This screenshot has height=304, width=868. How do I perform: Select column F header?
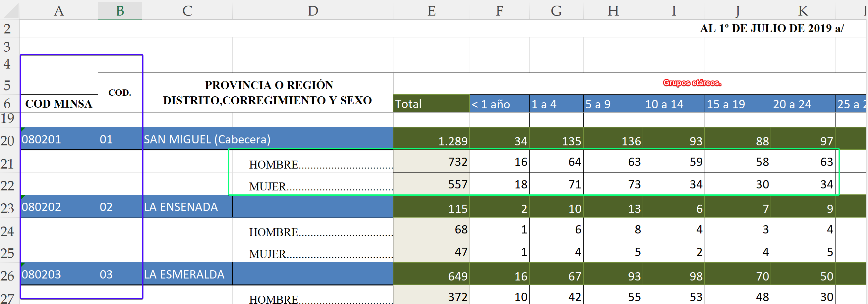(x=499, y=11)
